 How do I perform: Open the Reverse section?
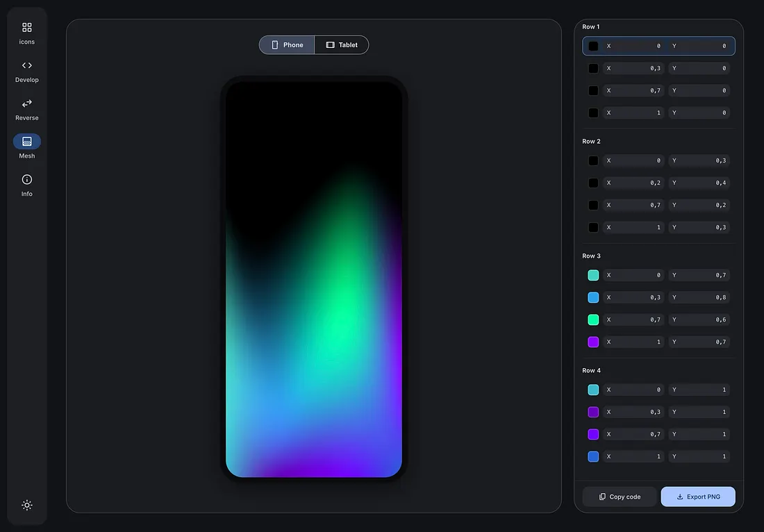(27, 109)
